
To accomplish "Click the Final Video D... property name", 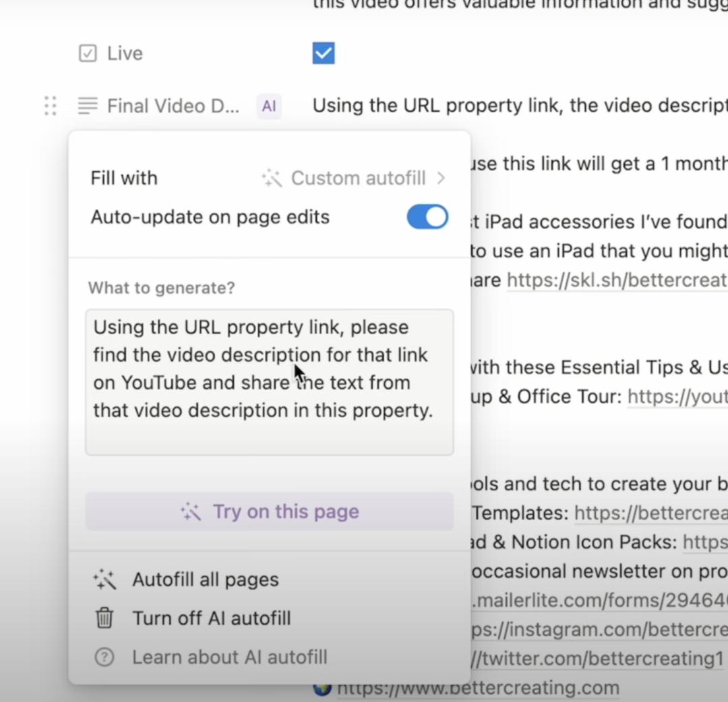I will [173, 106].
